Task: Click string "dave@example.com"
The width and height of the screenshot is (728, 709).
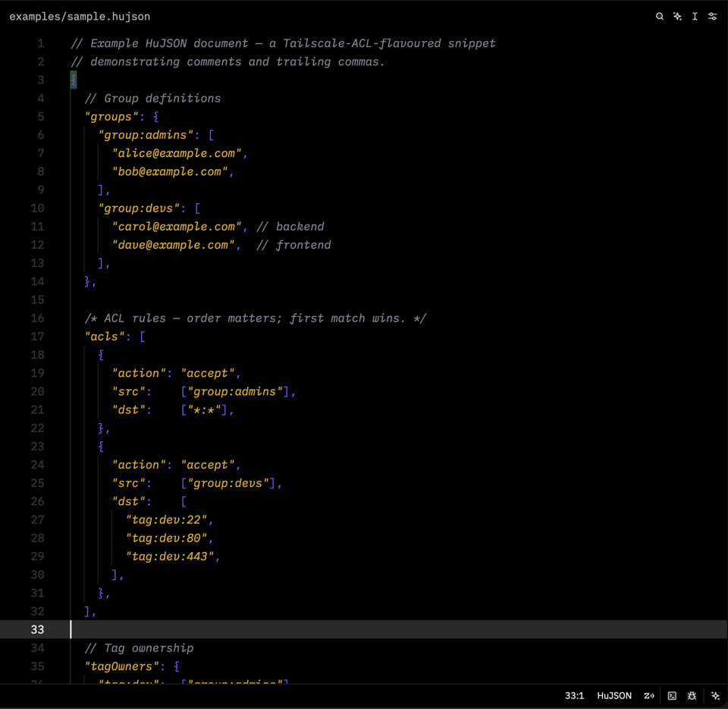Action: [173, 245]
